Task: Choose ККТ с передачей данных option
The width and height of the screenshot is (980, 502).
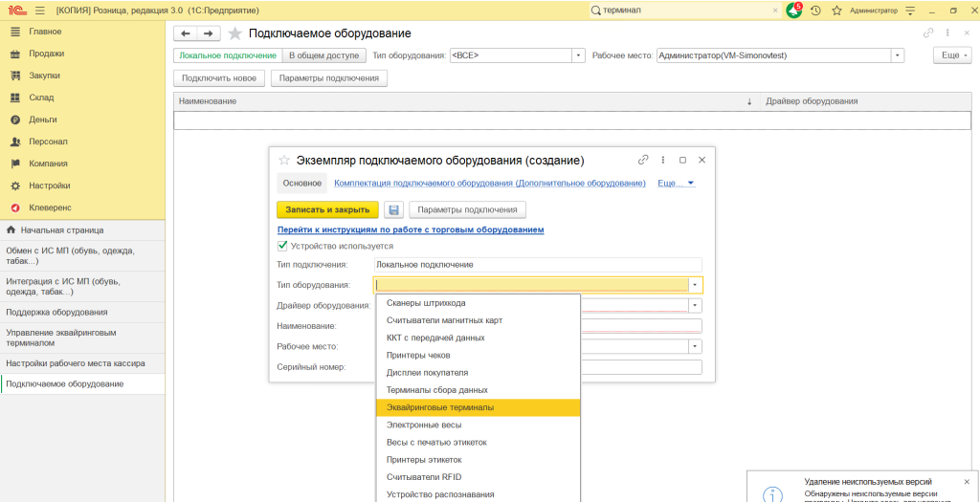Action: pyautogui.click(x=479, y=338)
